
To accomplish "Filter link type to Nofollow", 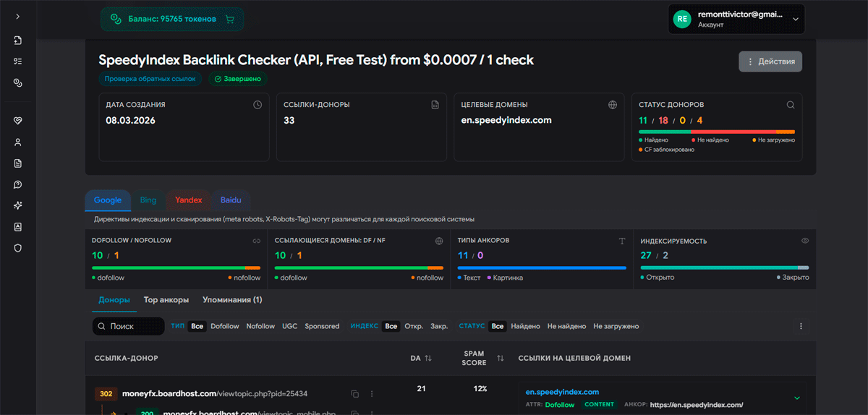I will [260, 327].
